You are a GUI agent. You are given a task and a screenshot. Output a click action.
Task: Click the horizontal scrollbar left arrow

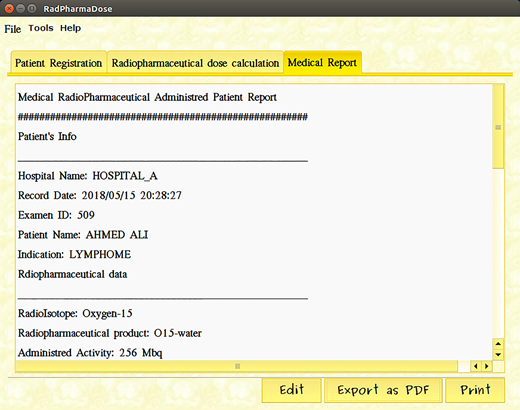coord(476,366)
